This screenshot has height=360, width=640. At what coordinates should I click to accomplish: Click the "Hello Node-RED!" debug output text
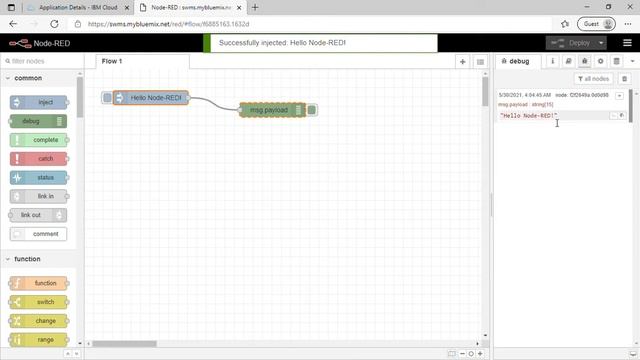click(x=529, y=116)
